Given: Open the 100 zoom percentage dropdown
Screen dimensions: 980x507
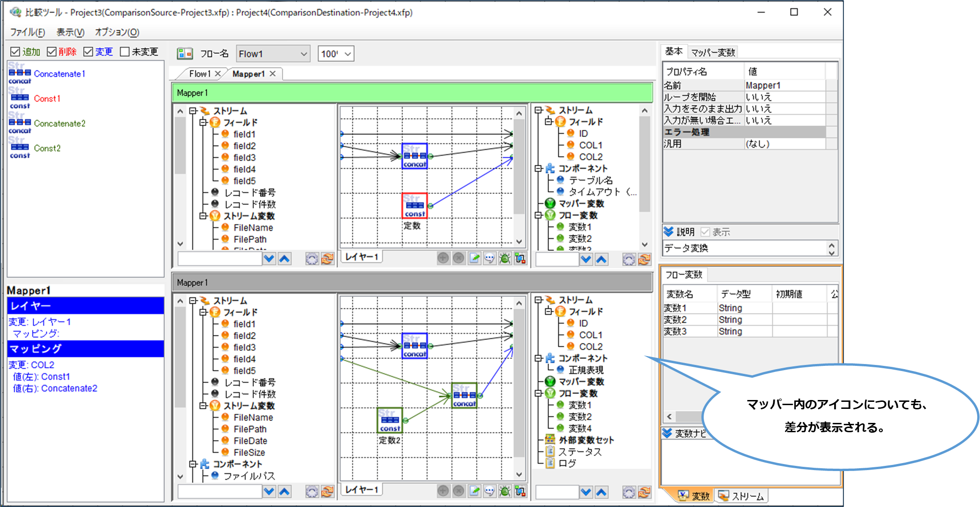Looking at the screenshot, I should (x=347, y=54).
